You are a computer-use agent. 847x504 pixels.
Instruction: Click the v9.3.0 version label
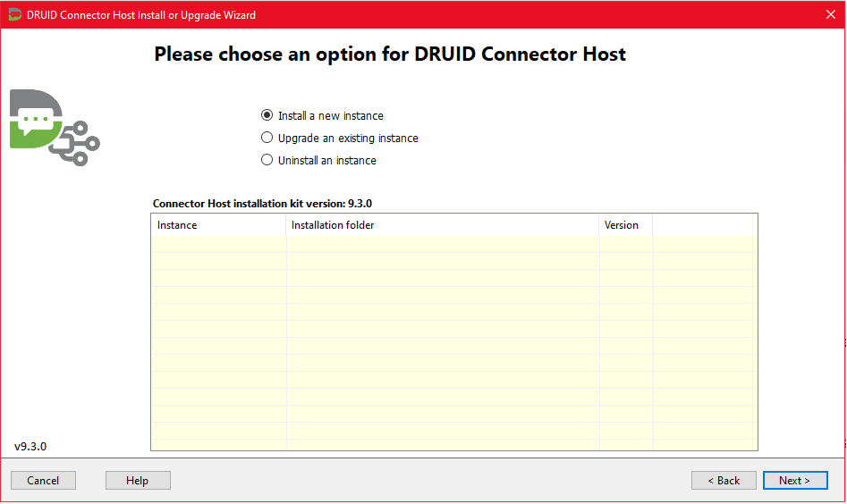pos(30,446)
